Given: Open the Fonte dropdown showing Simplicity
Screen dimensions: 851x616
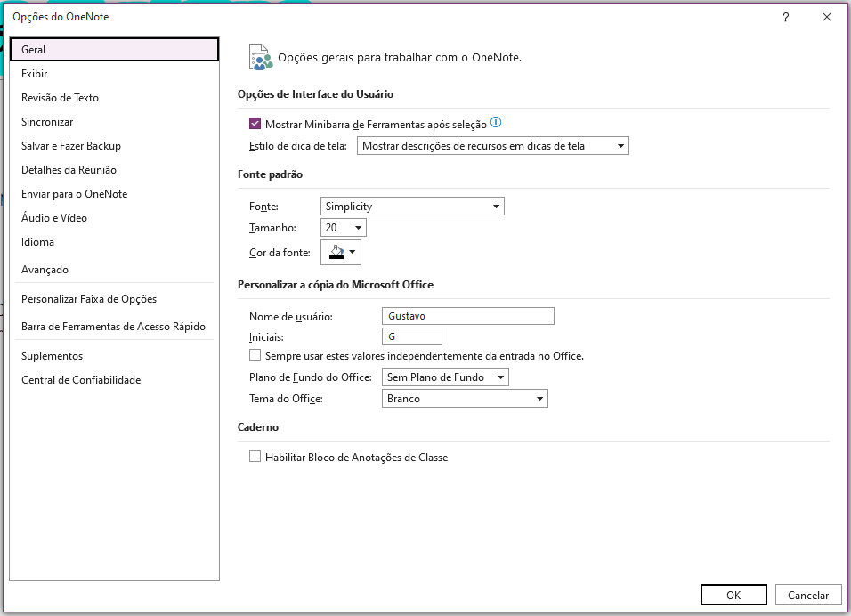Looking at the screenshot, I should [412, 207].
